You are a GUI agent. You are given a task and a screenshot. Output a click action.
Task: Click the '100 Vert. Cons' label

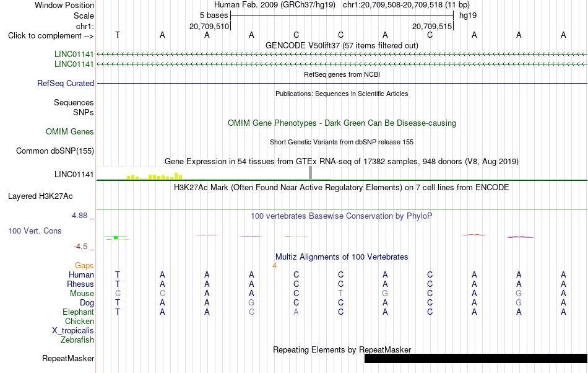pos(35,230)
